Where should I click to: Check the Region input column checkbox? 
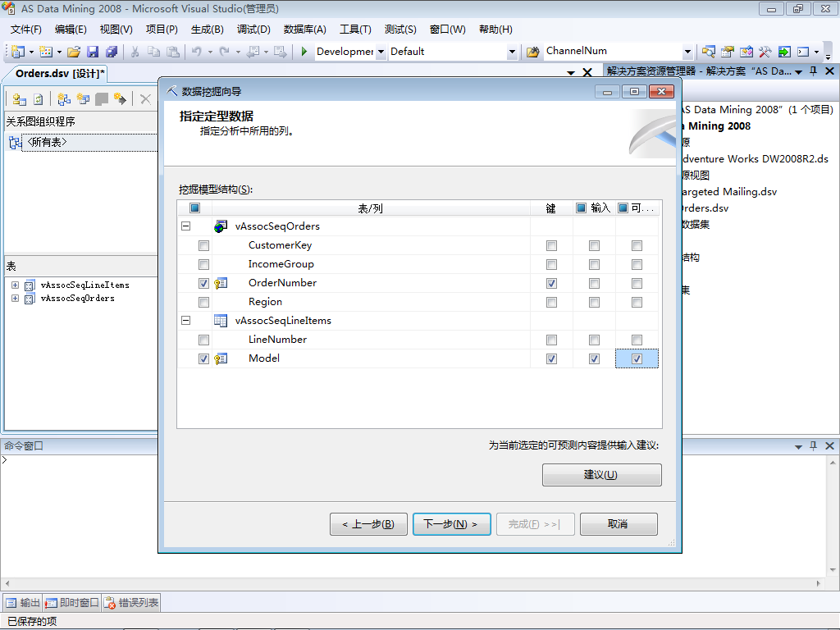click(x=594, y=302)
